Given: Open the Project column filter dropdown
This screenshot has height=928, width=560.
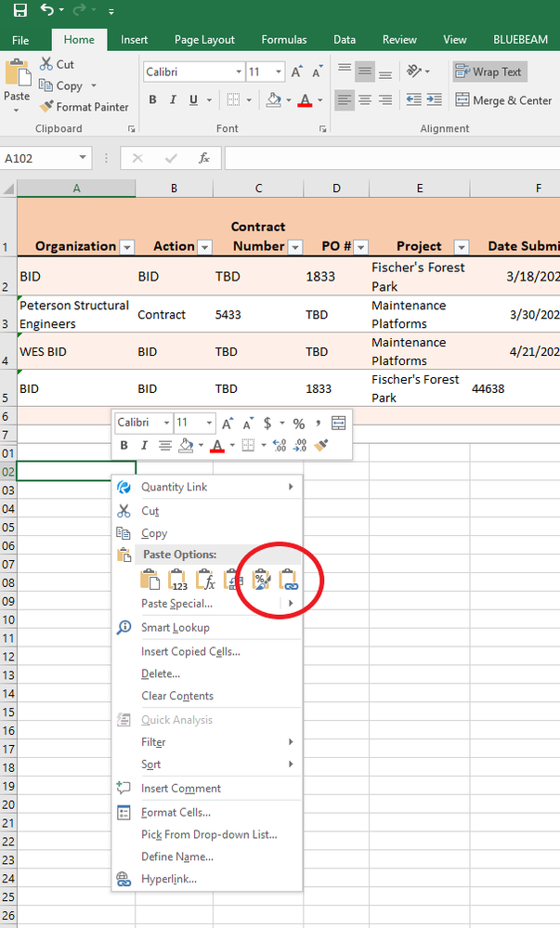Looking at the screenshot, I should 462,247.
